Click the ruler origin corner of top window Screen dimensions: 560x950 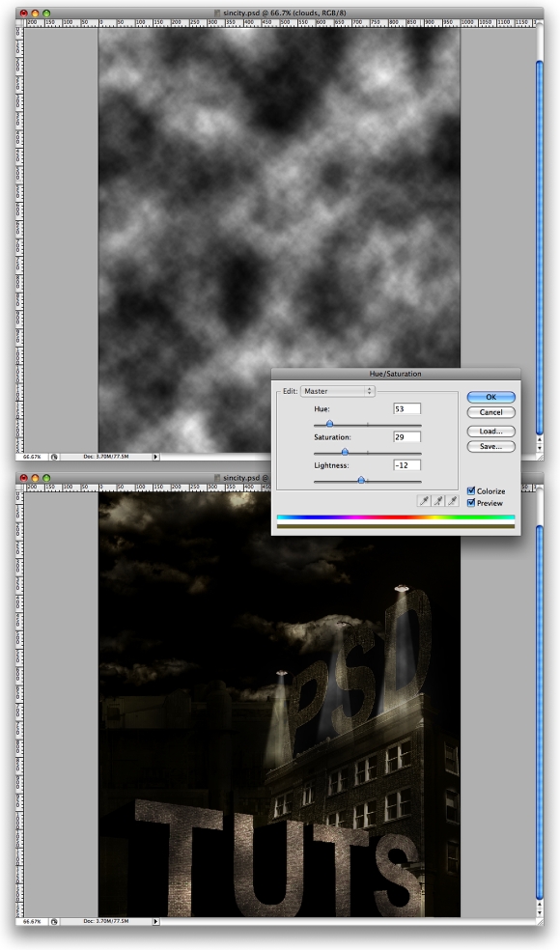click(20, 22)
